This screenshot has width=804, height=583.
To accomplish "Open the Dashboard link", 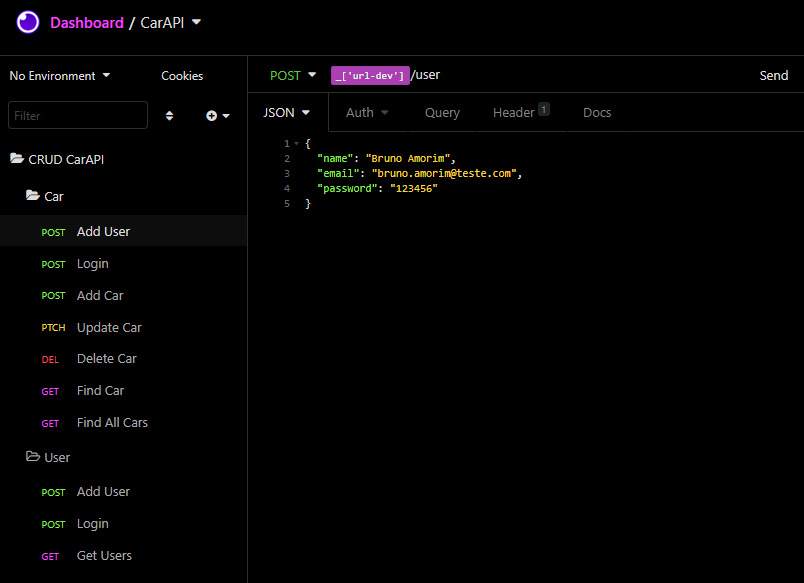I will pos(87,23).
